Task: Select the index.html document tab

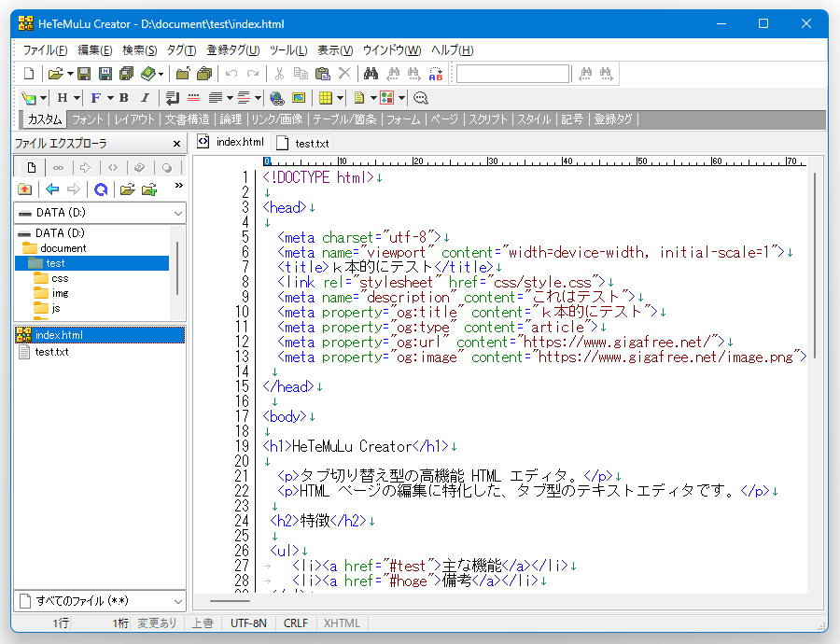Action: (x=231, y=142)
